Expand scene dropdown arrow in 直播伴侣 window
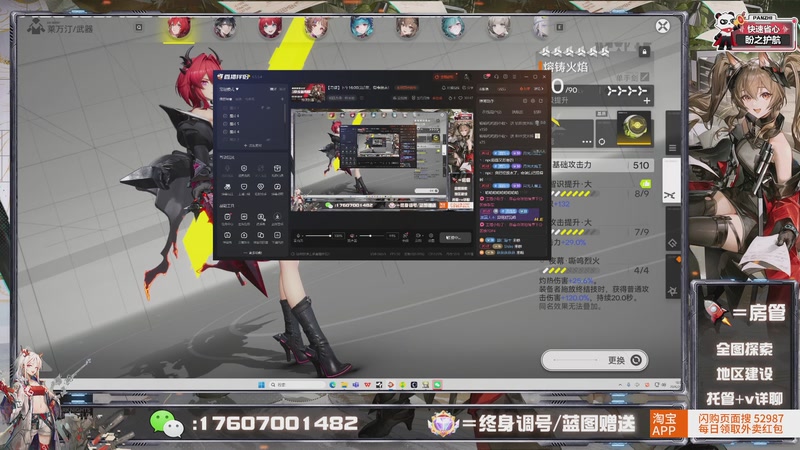800x450 pixels. coord(237,89)
